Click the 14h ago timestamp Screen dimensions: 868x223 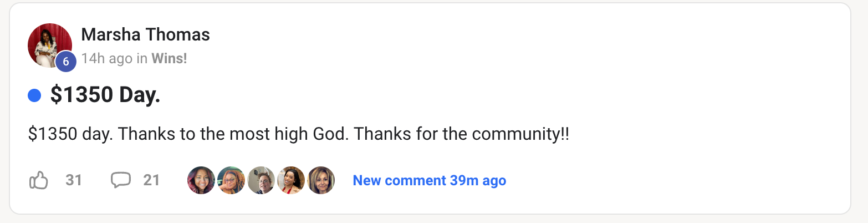pyautogui.click(x=106, y=58)
